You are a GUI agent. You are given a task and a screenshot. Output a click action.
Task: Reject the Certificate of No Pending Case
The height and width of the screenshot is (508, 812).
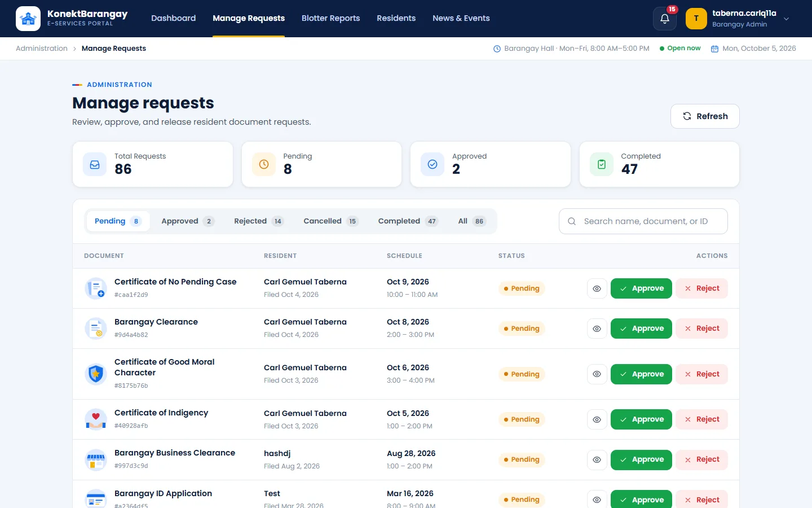tap(702, 288)
